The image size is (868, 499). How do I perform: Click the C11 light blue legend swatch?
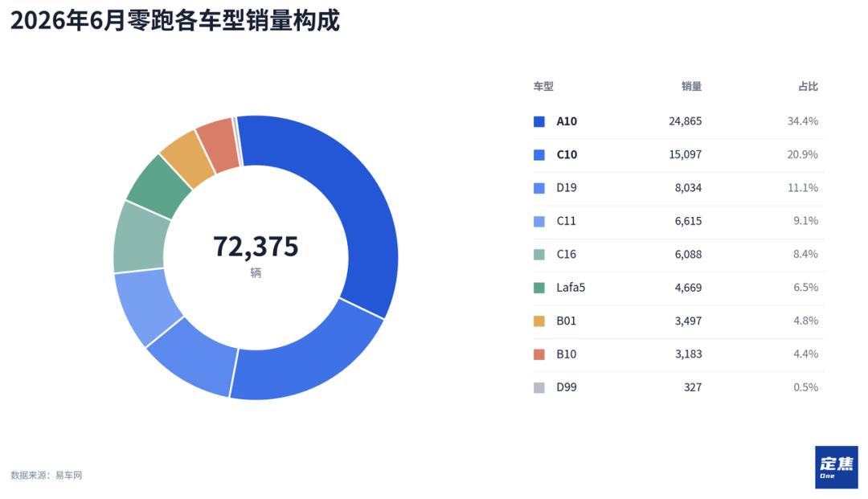pos(538,221)
